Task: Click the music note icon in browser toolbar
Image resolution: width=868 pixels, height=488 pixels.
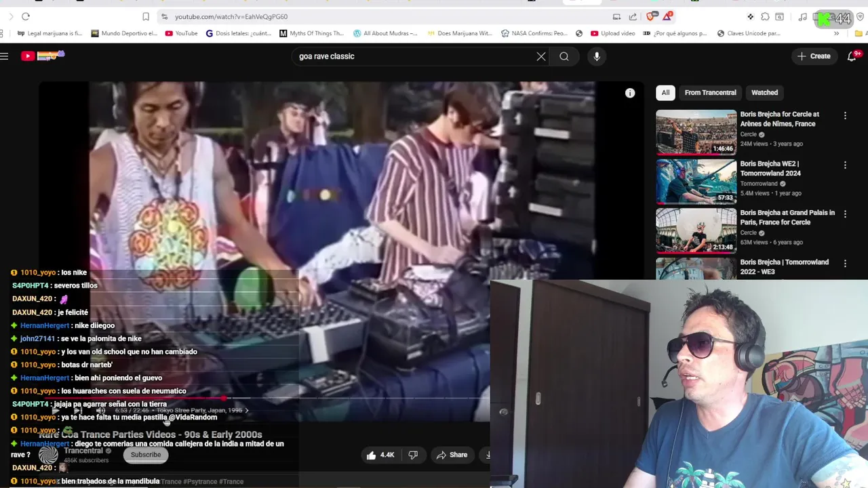Action: click(x=803, y=17)
